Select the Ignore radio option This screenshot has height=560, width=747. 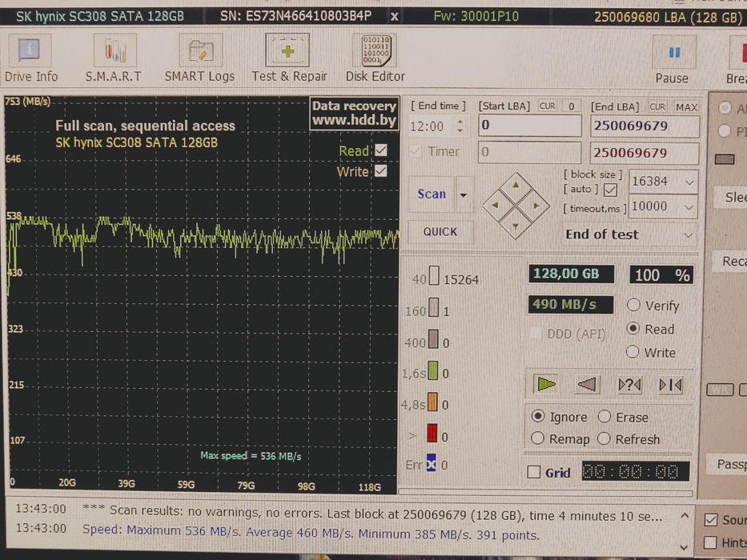pyautogui.click(x=538, y=416)
